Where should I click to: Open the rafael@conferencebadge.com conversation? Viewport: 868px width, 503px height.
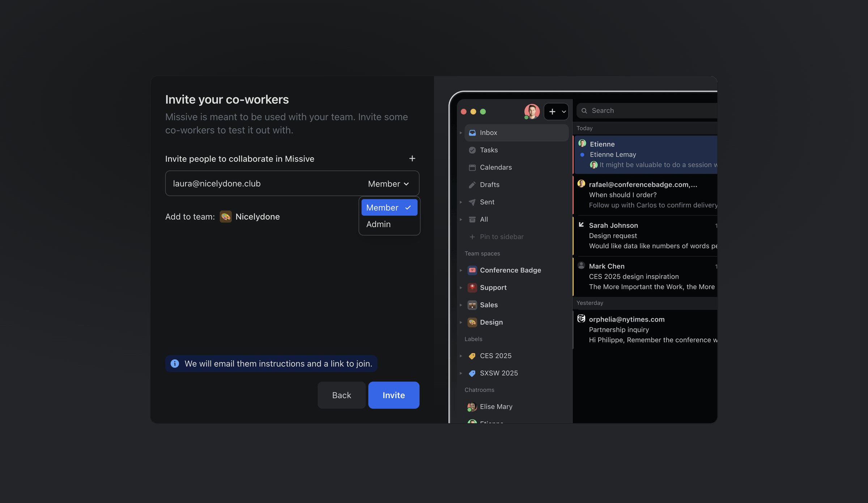[x=645, y=195]
